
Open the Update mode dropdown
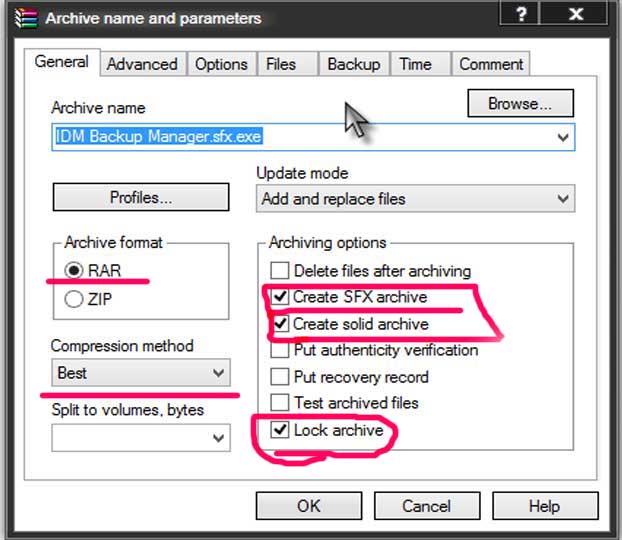(x=415, y=198)
